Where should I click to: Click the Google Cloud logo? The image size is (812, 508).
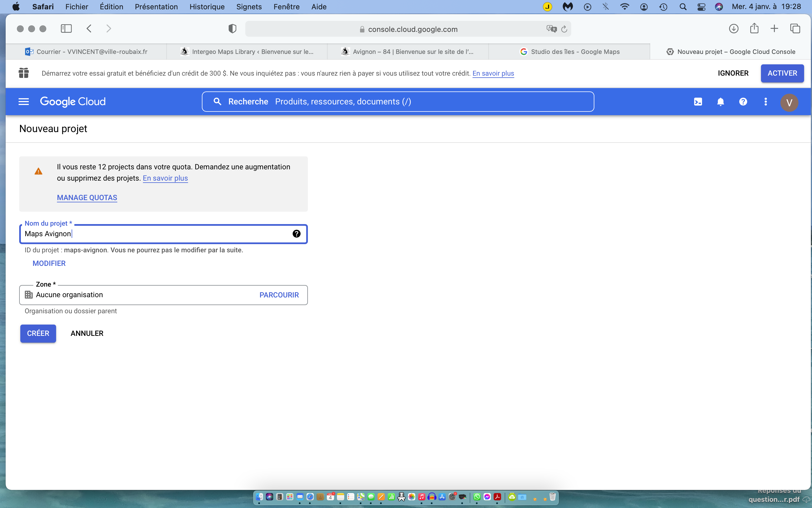(72, 102)
